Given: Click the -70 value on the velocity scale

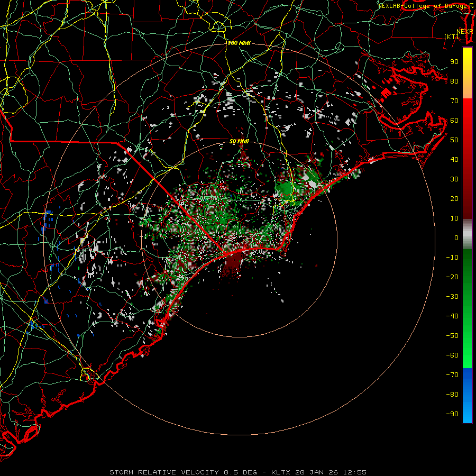Looking at the screenshot, I should pyautogui.click(x=452, y=374).
